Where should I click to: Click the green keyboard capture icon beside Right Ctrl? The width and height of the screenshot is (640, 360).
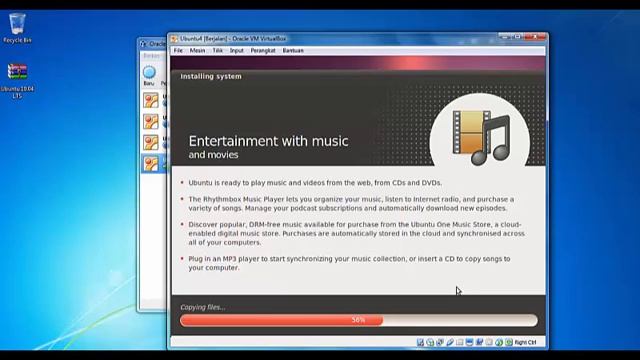[x=509, y=342]
